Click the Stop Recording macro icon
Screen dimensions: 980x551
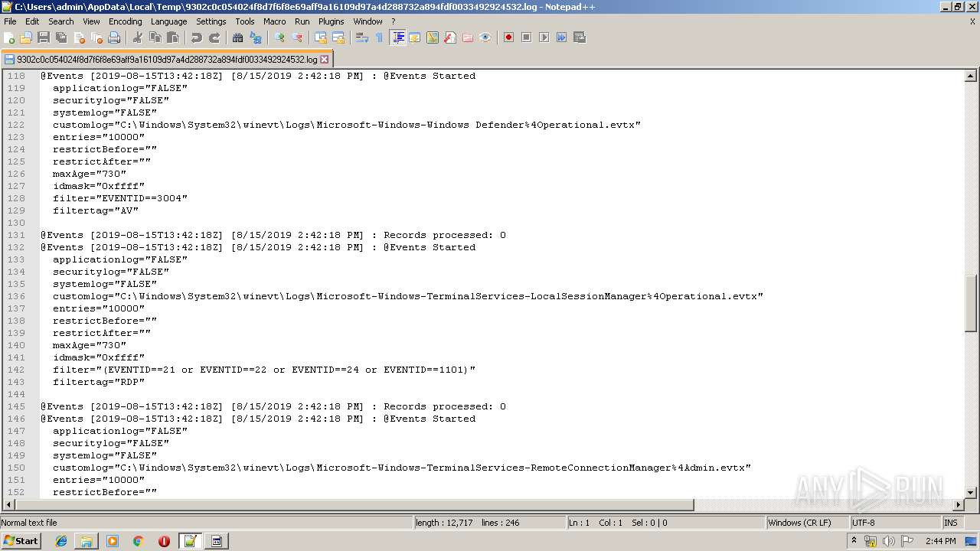tap(526, 37)
